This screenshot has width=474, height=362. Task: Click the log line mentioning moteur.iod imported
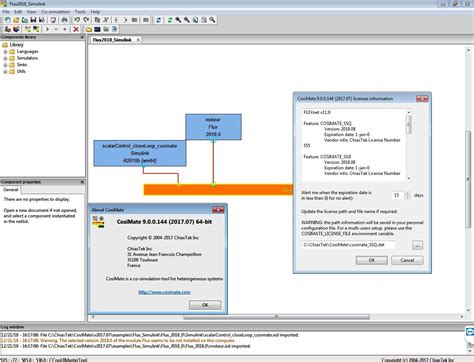pos(126,346)
